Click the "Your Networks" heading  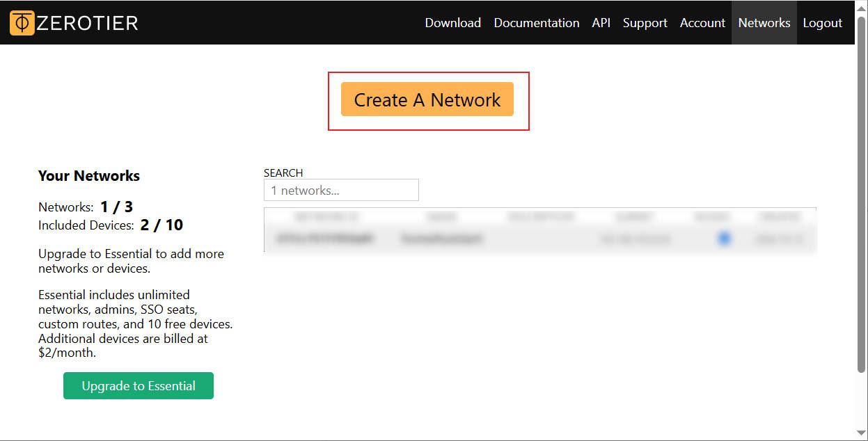(x=89, y=176)
